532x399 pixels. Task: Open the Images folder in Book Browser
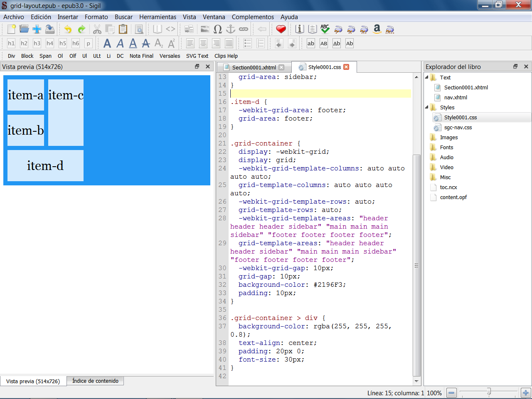[x=448, y=138]
